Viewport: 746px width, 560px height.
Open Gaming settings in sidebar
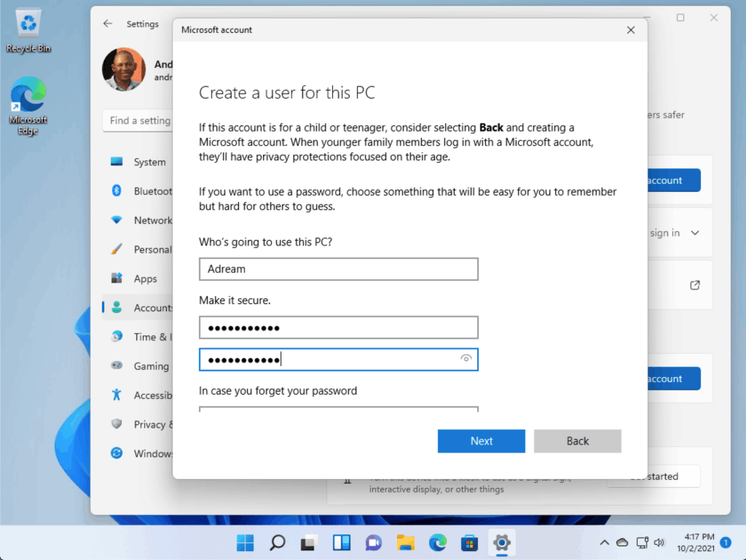(x=138, y=366)
